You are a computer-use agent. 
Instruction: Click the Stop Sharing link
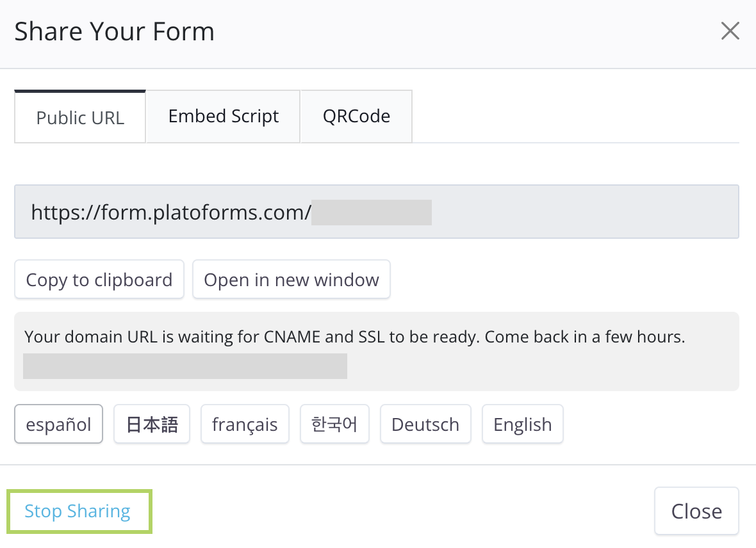(x=78, y=511)
